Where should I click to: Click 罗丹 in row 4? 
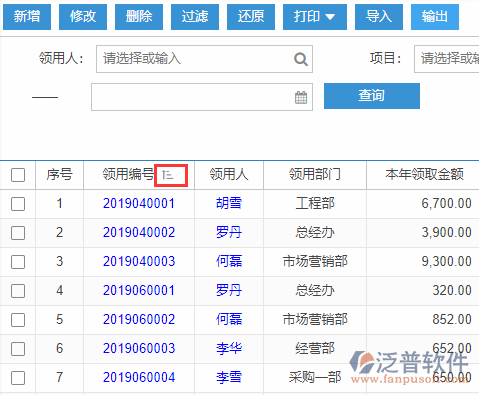tap(229, 290)
